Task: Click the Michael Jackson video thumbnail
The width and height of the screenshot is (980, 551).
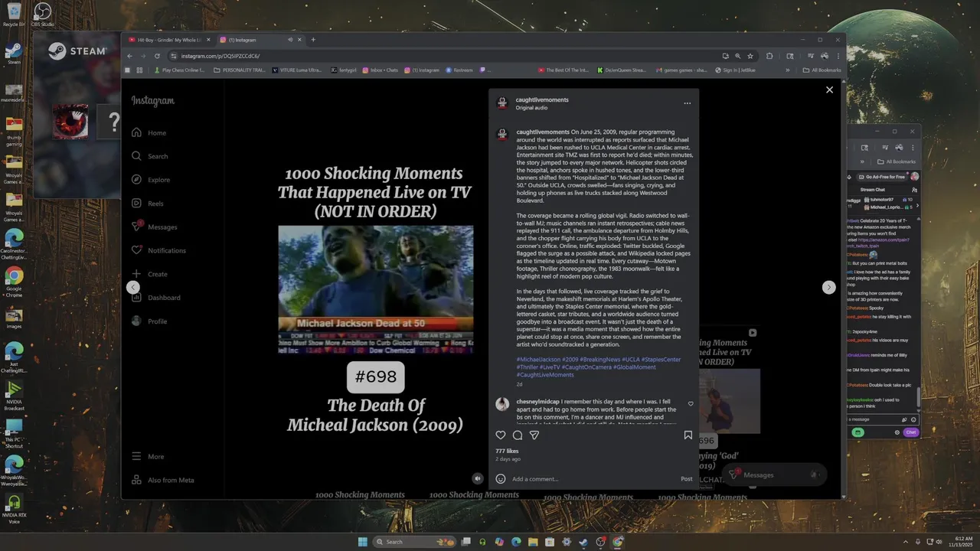Action: [x=375, y=289]
